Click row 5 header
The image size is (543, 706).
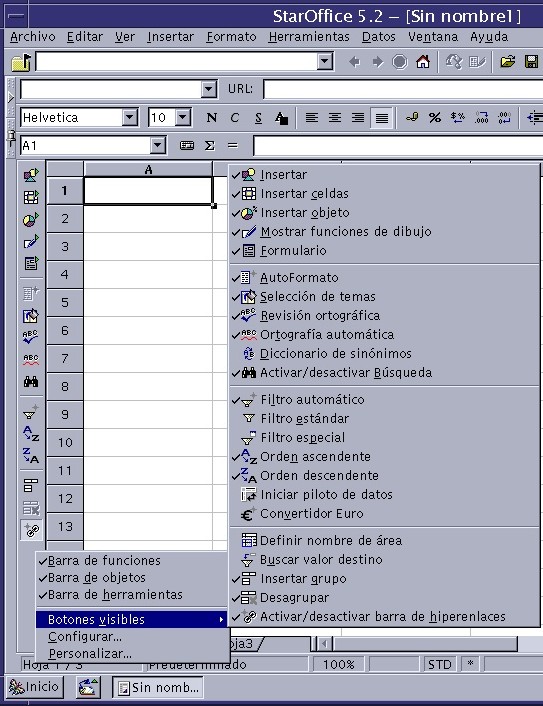(x=65, y=302)
